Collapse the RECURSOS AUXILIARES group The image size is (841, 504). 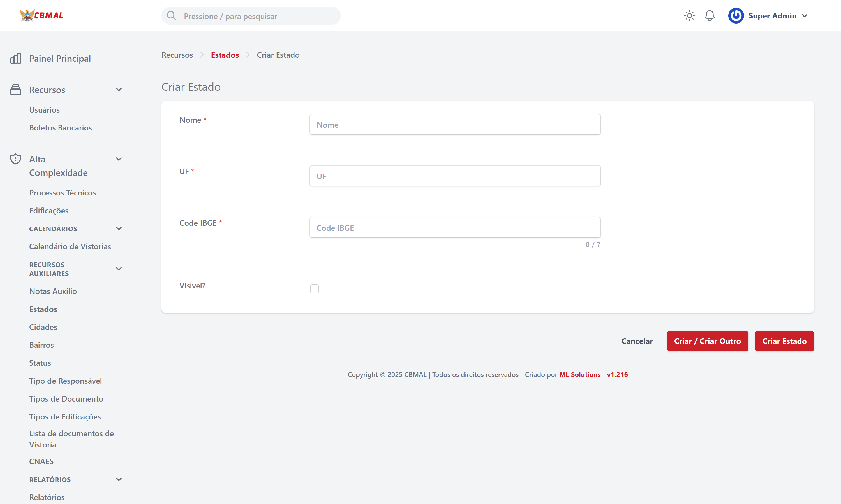pyautogui.click(x=119, y=269)
